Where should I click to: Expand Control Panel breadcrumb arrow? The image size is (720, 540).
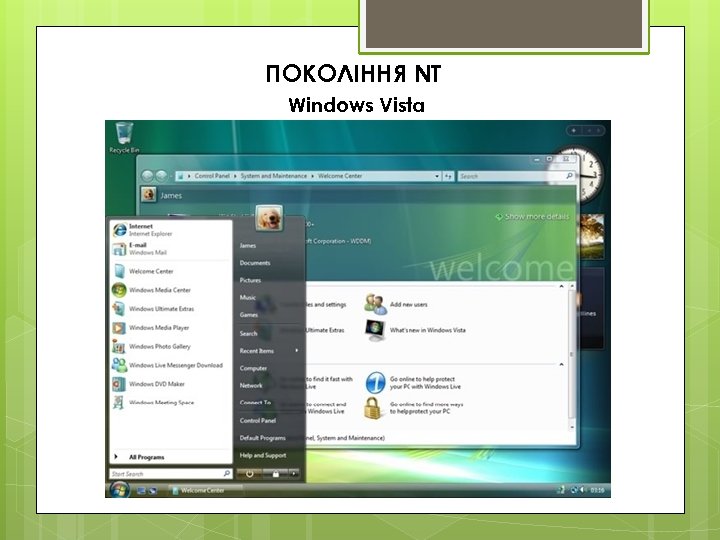coord(235,176)
